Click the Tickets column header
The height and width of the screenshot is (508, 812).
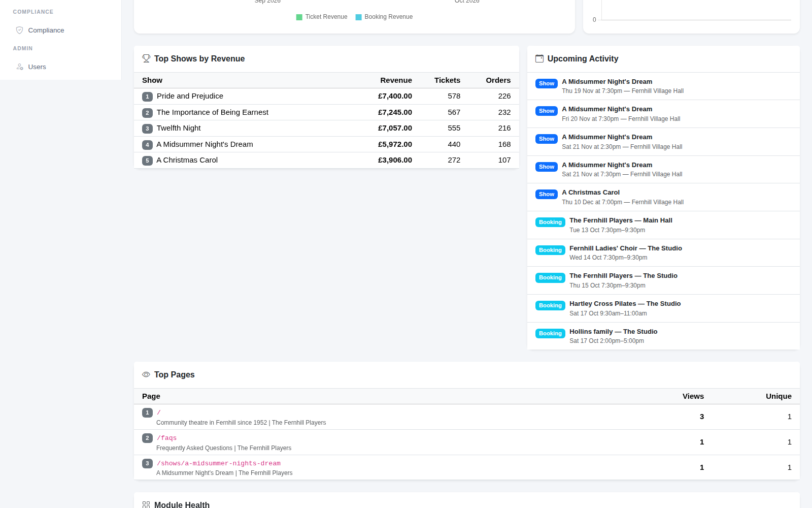coord(447,80)
